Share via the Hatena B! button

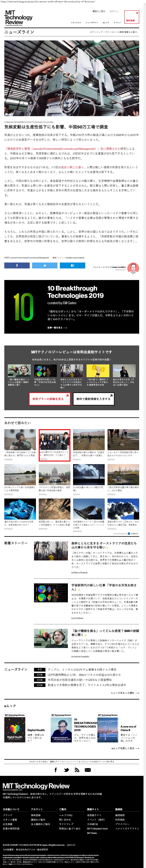click(x=72, y=265)
